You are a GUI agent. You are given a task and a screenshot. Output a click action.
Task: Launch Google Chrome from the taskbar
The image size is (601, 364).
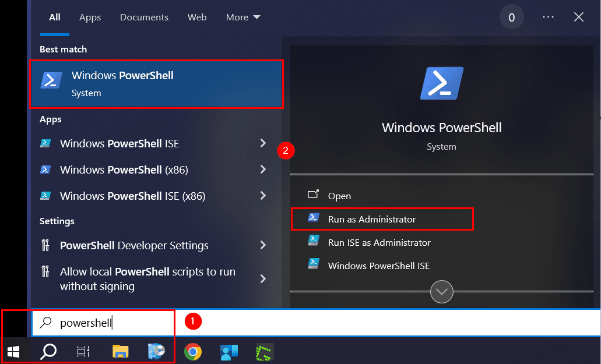tap(192, 351)
